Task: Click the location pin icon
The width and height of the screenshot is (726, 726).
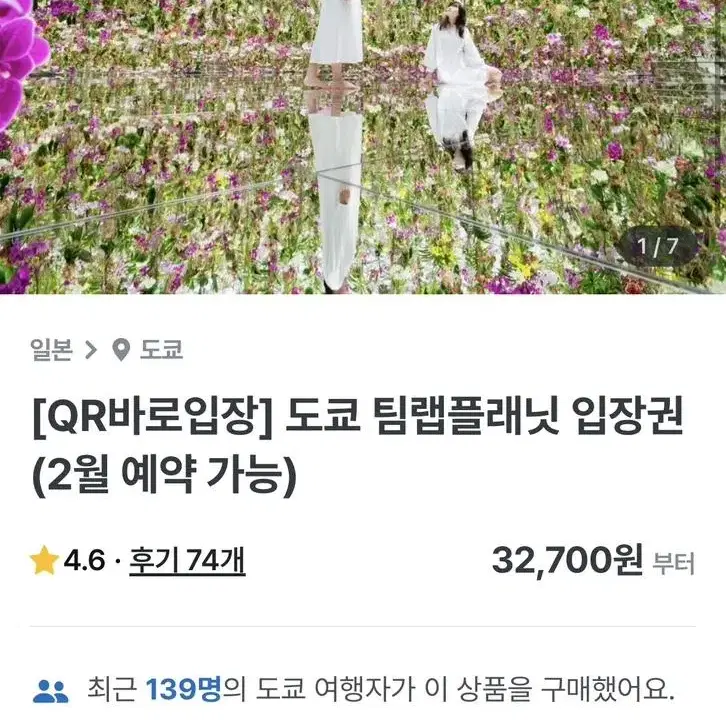Action: click(x=121, y=350)
